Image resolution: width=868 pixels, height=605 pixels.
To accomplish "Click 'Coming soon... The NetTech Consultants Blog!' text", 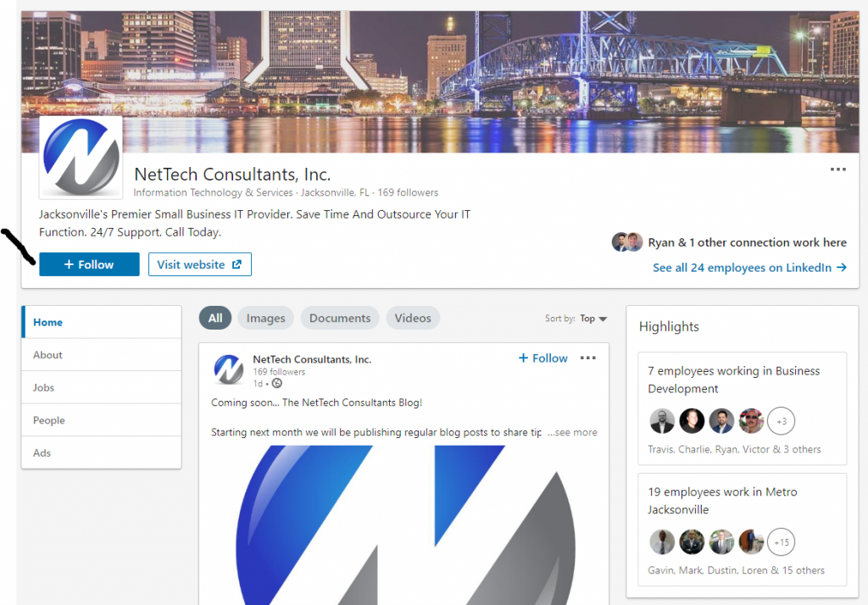I will pyautogui.click(x=317, y=402).
